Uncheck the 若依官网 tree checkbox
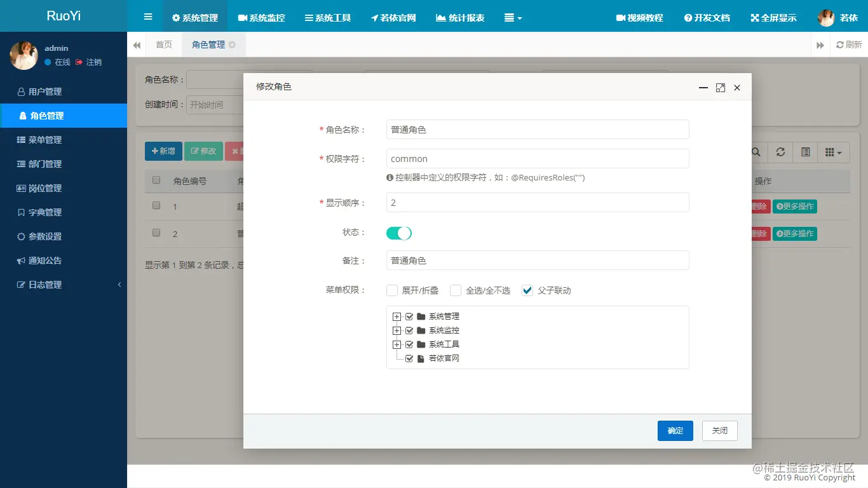 409,358
